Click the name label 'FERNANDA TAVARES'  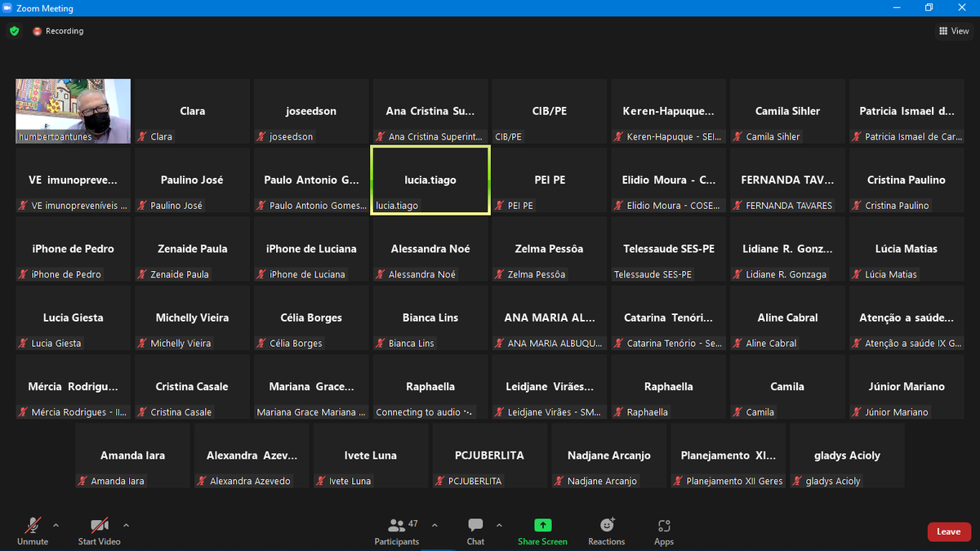click(789, 206)
